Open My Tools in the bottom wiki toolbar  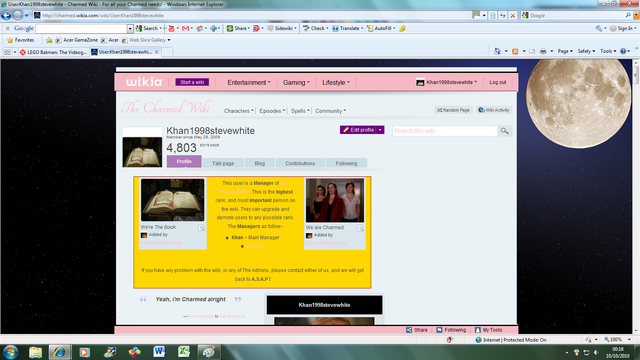coord(489,330)
